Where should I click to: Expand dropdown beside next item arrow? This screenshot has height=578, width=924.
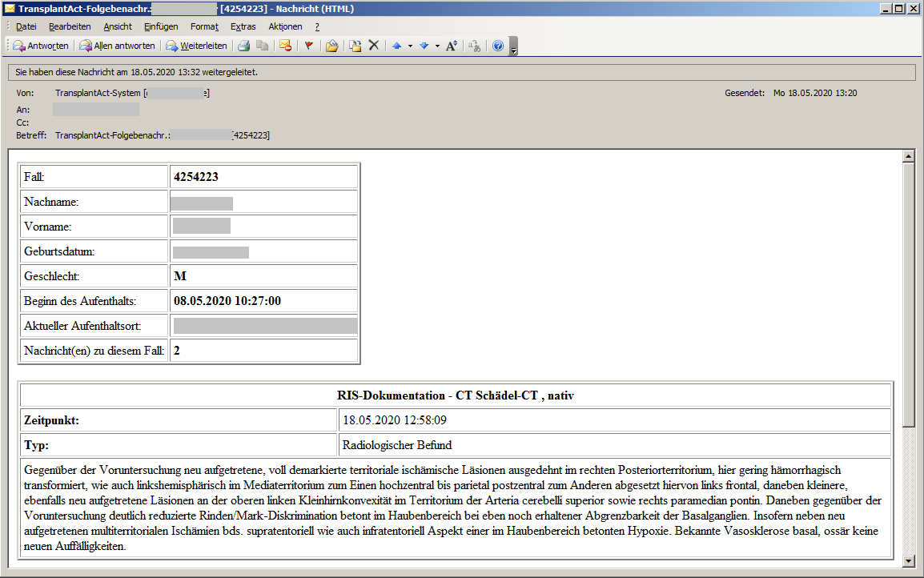coord(437,46)
